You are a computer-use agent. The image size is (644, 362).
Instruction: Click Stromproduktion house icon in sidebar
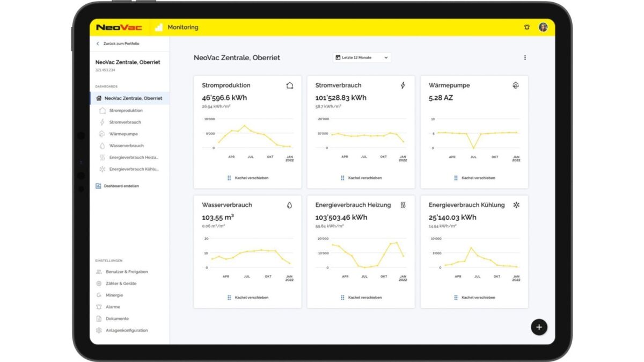[103, 111]
